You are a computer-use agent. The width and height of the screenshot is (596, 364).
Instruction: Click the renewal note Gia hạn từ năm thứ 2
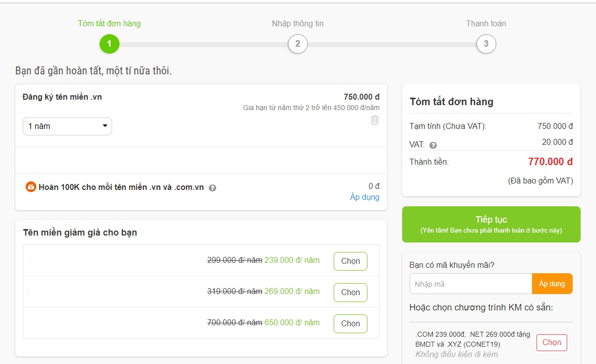tap(311, 108)
